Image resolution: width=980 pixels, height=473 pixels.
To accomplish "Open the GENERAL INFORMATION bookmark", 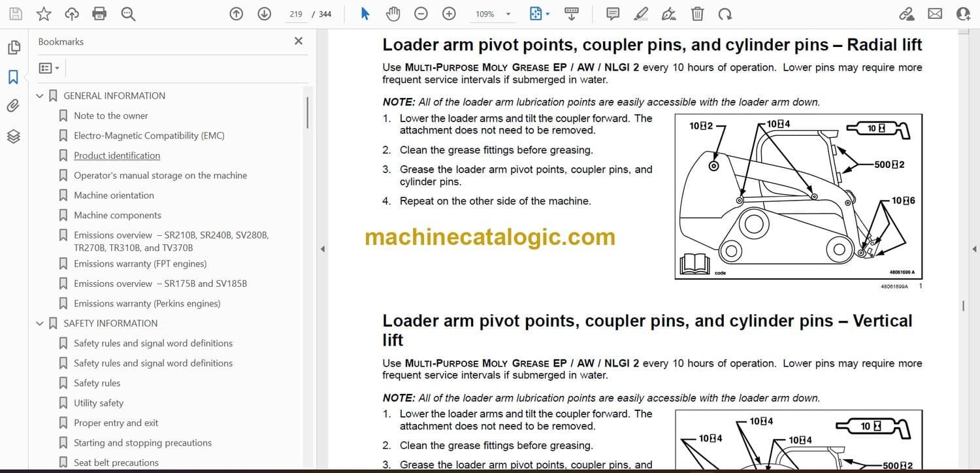I will (x=114, y=95).
